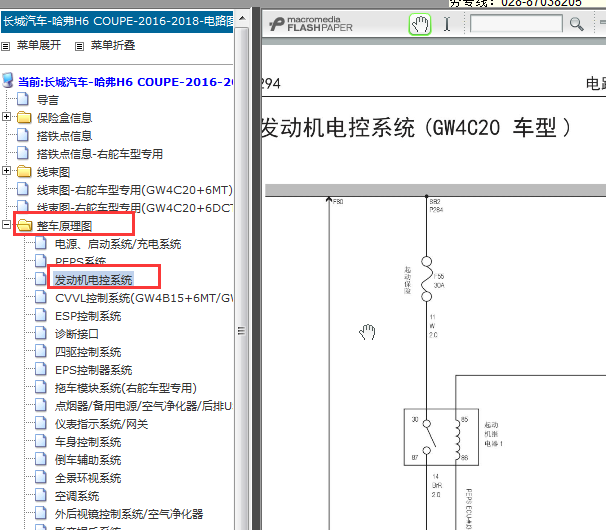Viewport: 606px width, 530px height.
Task: Click the page icon next to EPS控制器系统
Action: pos(41,369)
